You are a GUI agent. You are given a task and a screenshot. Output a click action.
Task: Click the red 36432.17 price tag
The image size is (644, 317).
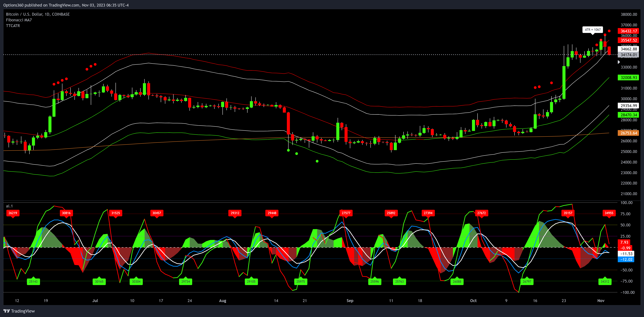pyautogui.click(x=629, y=31)
